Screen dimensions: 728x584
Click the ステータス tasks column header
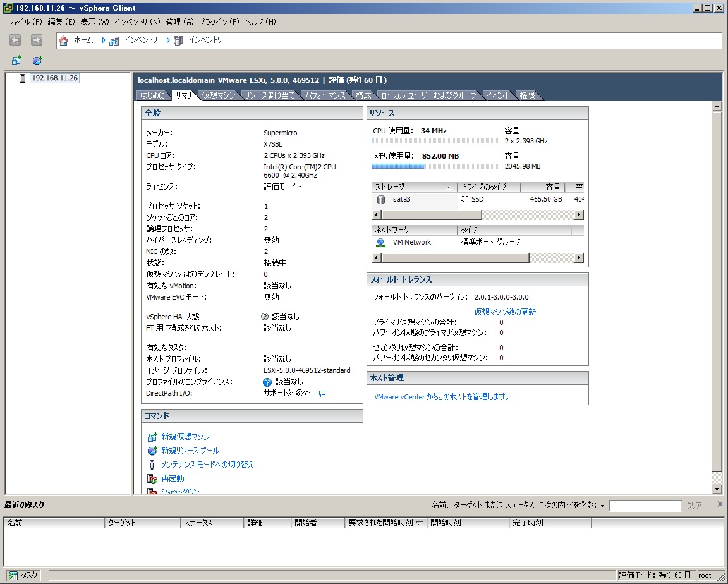tap(212, 523)
